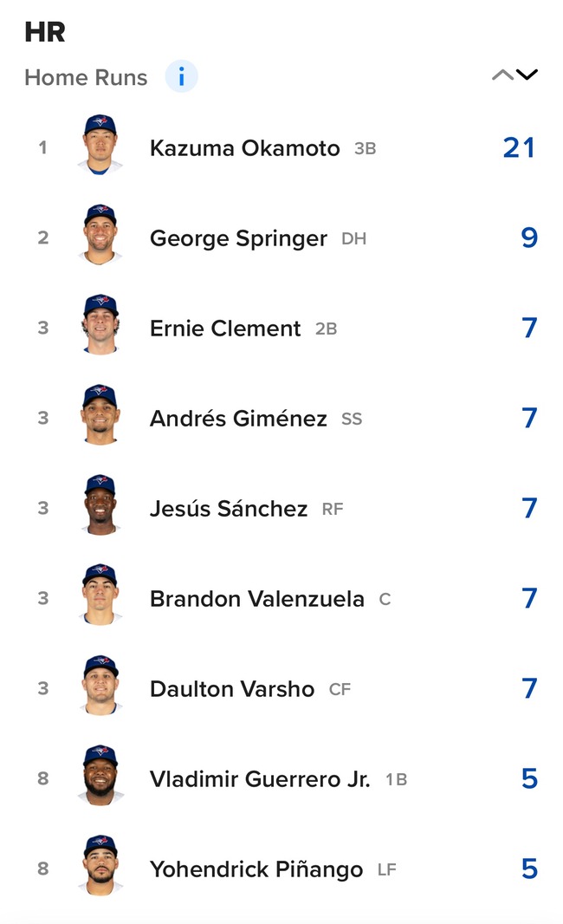563x924 pixels.
Task: Open Andrés Giménez's player photo
Action: click(x=100, y=415)
